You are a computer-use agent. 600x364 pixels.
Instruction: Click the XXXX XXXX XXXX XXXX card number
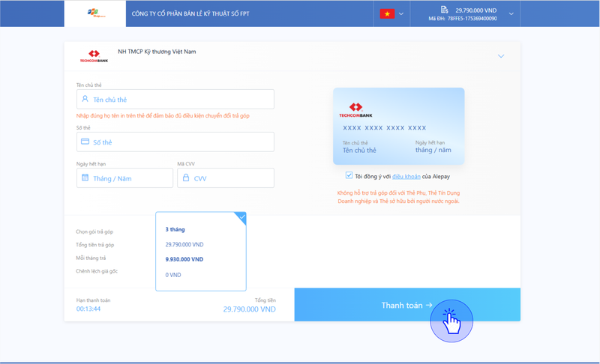pos(385,128)
